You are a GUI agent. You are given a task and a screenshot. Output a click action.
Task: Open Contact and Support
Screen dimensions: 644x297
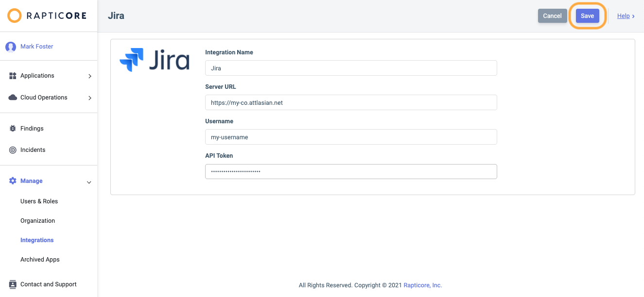(49, 284)
